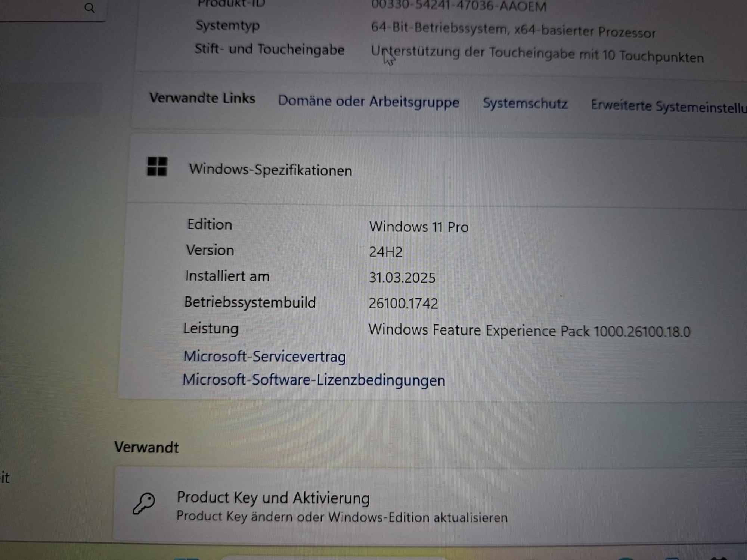
Task: Select the Toucheingabe mit 10 Touchpunkten text
Action: 537,54
